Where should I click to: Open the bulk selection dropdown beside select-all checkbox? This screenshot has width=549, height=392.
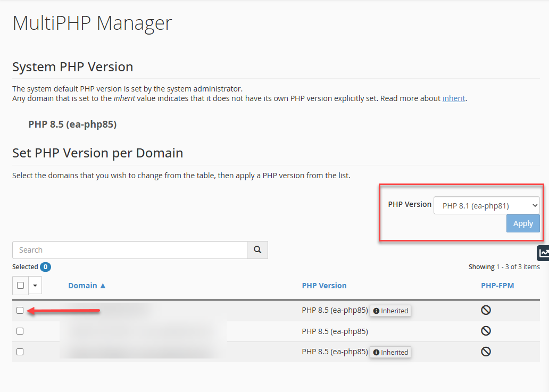(x=35, y=285)
